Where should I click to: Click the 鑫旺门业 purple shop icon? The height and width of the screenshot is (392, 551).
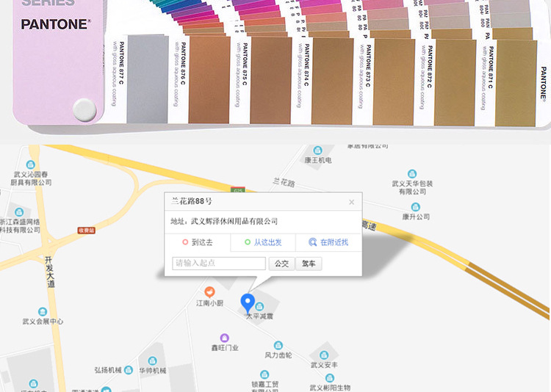click(225, 338)
